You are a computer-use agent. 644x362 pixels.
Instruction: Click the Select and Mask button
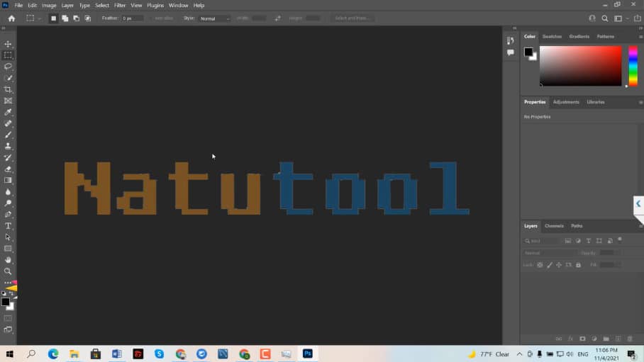pos(352,18)
